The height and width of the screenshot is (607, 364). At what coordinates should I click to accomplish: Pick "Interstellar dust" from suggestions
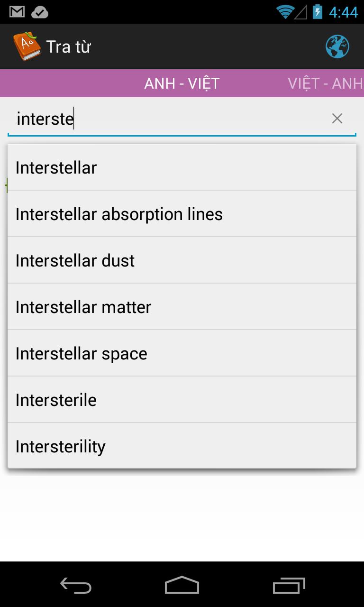pyautogui.click(x=182, y=260)
